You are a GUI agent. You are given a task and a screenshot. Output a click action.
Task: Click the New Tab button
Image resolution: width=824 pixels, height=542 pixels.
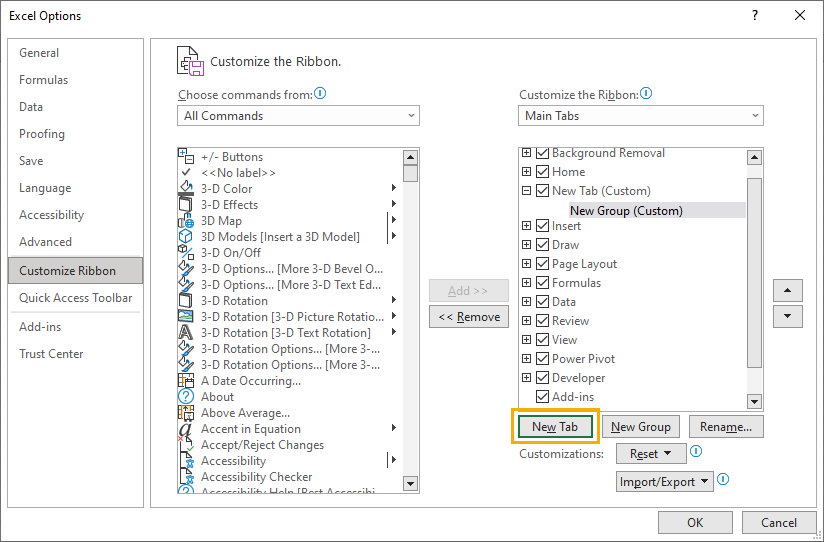pyautogui.click(x=555, y=427)
